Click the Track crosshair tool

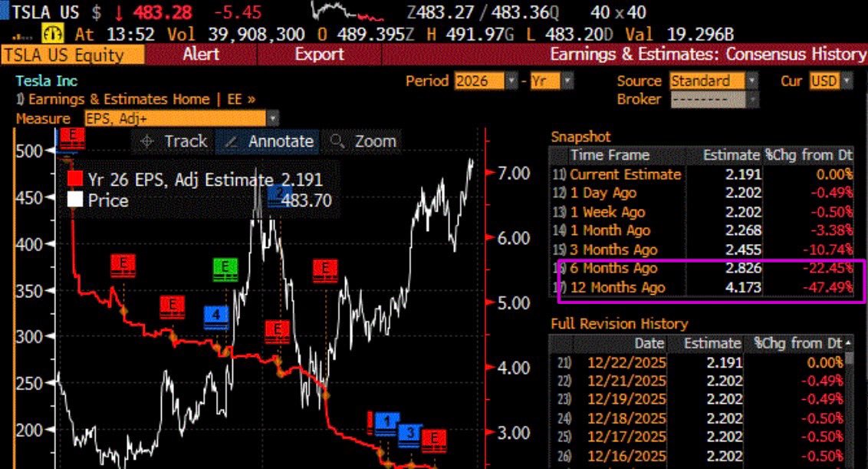point(173,141)
